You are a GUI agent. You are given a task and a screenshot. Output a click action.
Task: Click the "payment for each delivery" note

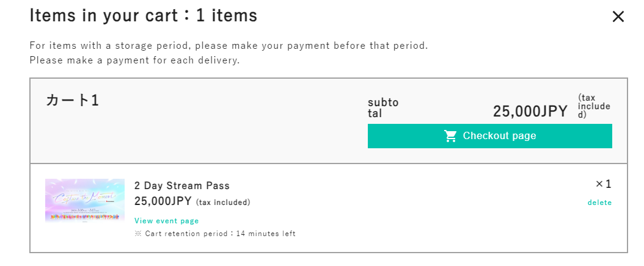(134, 60)
